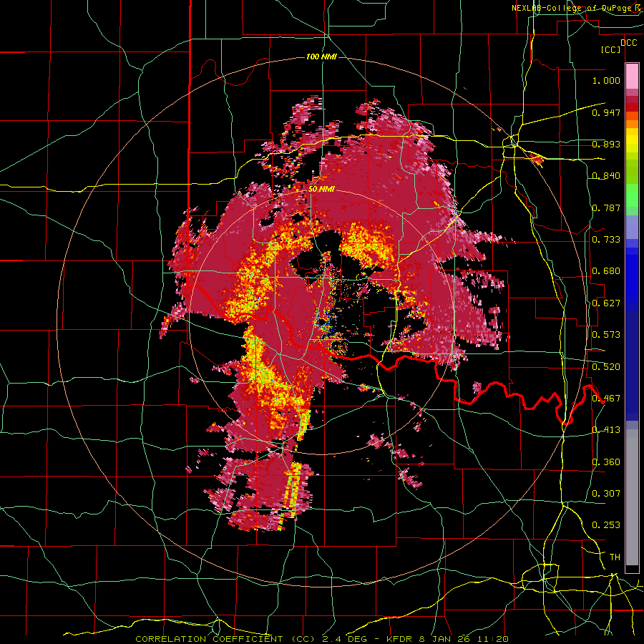Click the DCC label above the color scale
Screen dimensions: 644x644
(628, 43)
